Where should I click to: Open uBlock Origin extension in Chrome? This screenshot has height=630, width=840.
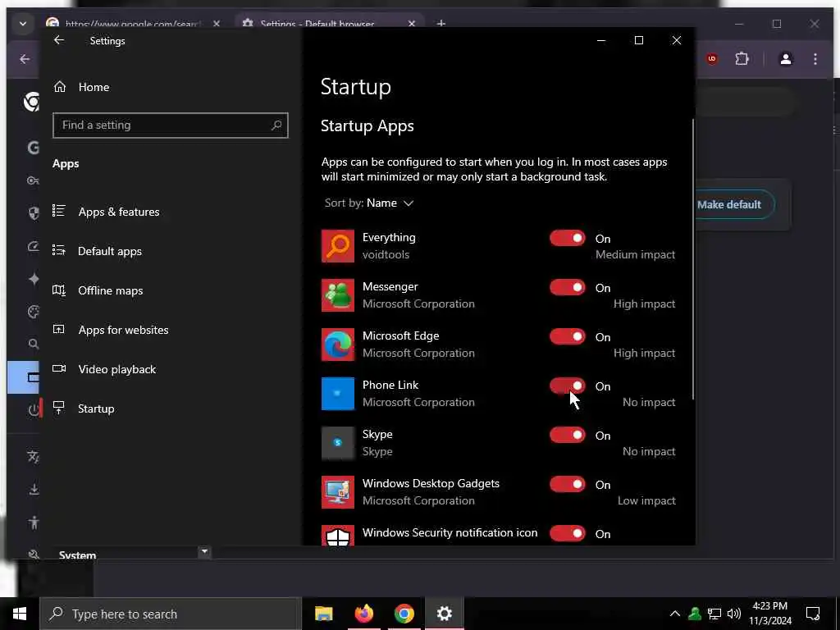tap(711, 59)
